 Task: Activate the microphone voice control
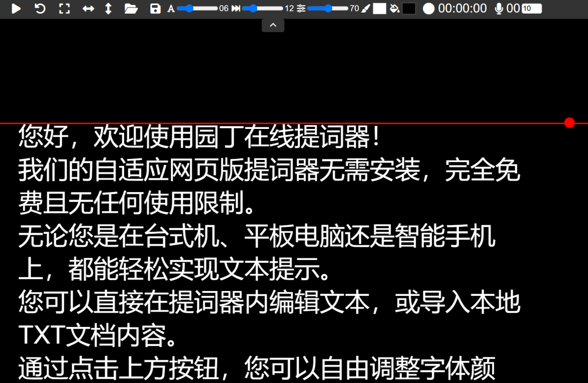[x=498, y=8]
